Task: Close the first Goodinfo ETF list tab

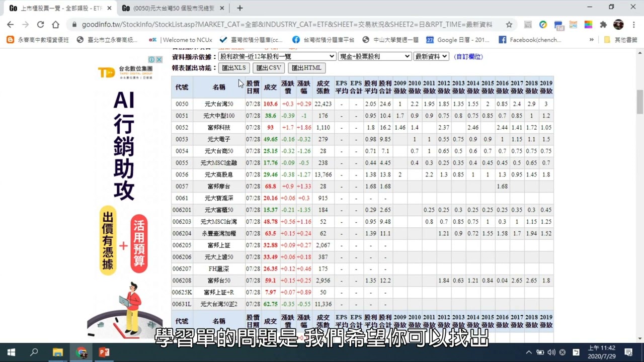Action: [109, 8]
